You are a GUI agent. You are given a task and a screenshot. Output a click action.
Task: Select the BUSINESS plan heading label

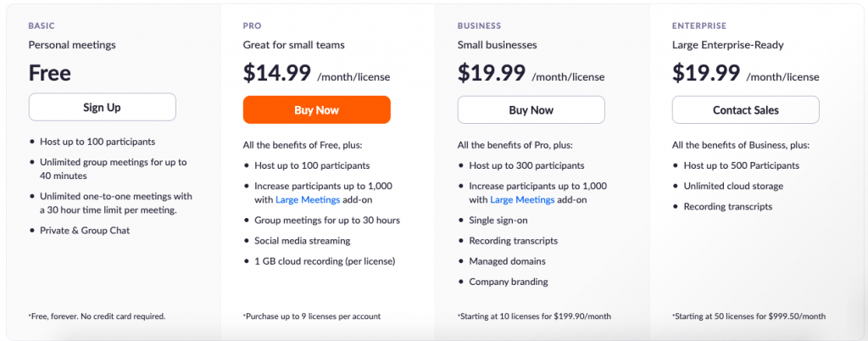pos(480,25)
